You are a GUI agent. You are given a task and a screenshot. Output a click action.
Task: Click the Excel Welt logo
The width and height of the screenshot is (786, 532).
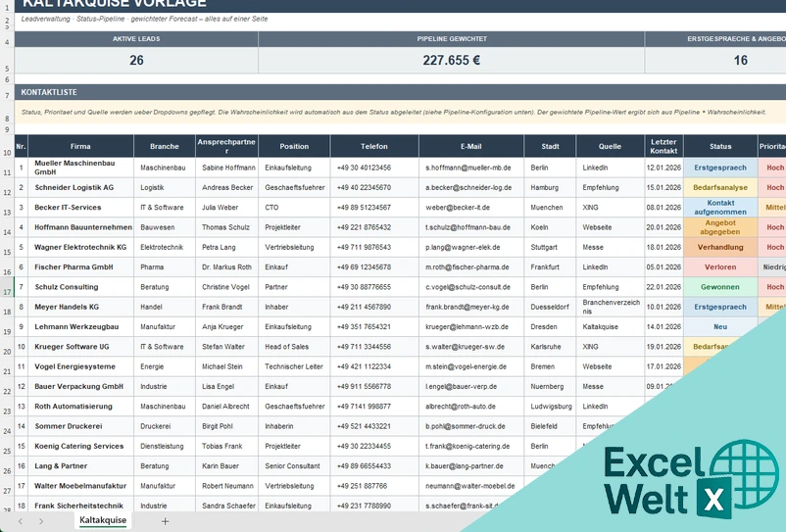(691, 479)
